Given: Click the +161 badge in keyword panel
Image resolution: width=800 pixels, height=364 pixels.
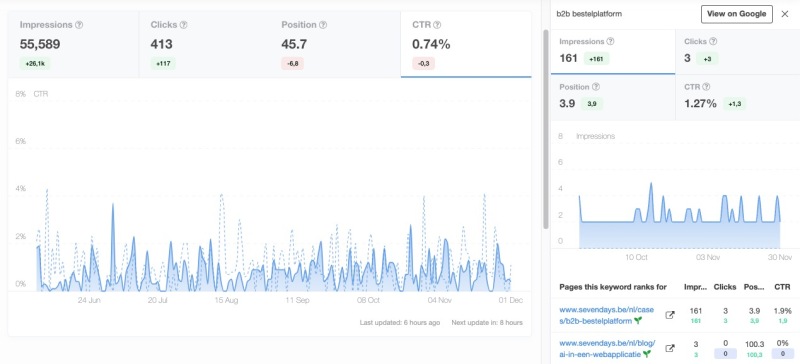Looking at the screenshot, I should point(596,58).
